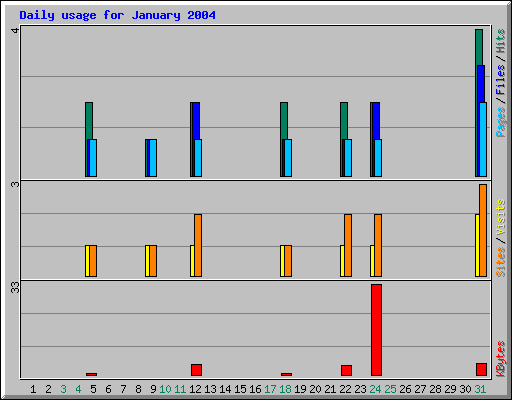This screenshot has width=512, height=400.
Task: Click day label "20" on the x-axis
Action: pyautogui.click(x=315, y=389)
